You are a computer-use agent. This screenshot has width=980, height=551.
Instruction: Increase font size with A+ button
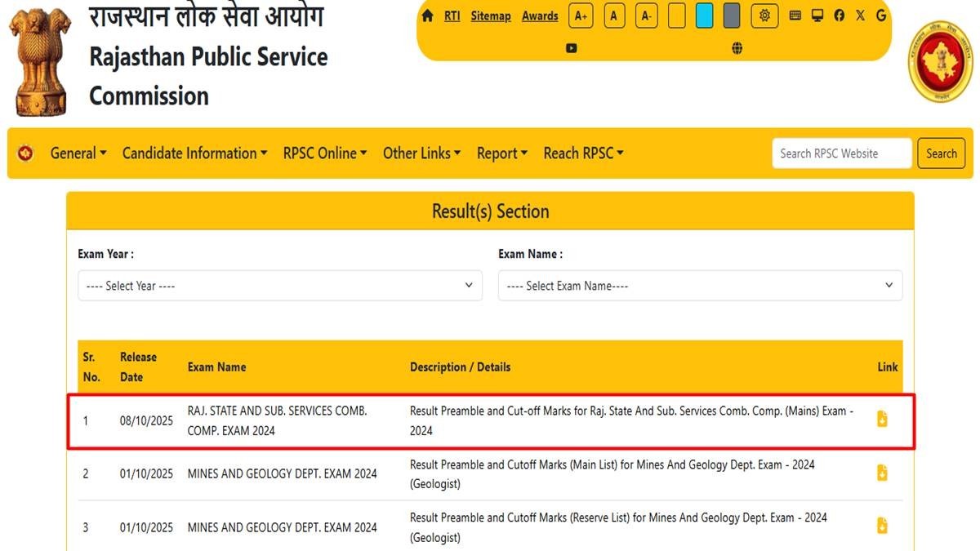(581, 16)
